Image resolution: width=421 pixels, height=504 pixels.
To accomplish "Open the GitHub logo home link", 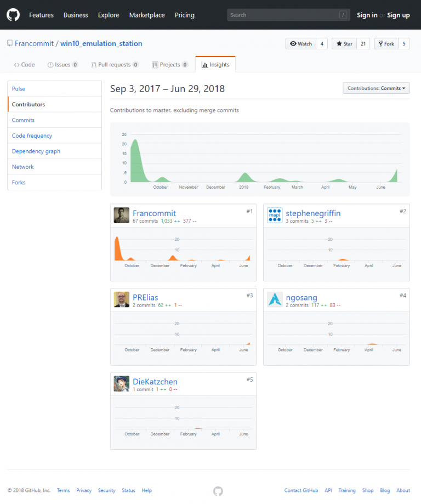I will click(x=13, y=15).
